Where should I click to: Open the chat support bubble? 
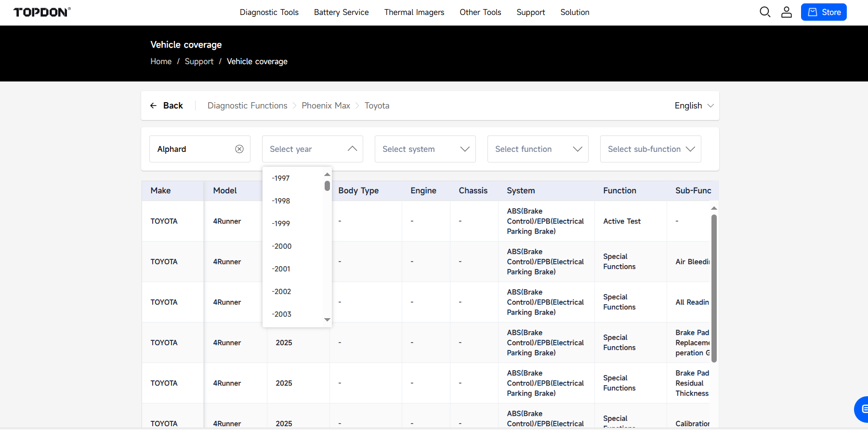point(862,409)
